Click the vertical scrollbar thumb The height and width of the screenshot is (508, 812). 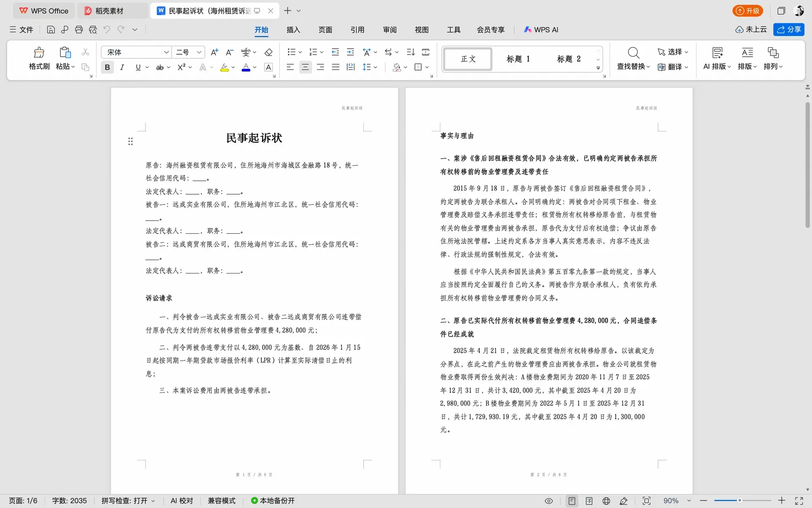click(x=807, y=165)
